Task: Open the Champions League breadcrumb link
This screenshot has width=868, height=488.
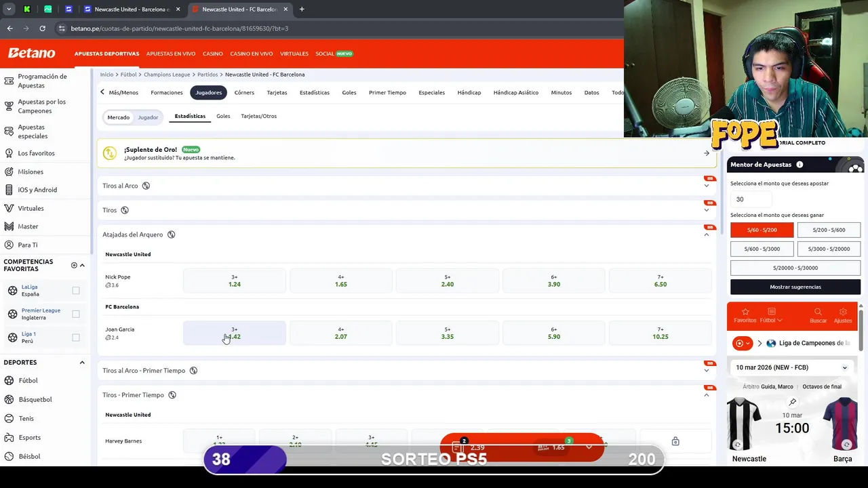Action: [167, 75]
